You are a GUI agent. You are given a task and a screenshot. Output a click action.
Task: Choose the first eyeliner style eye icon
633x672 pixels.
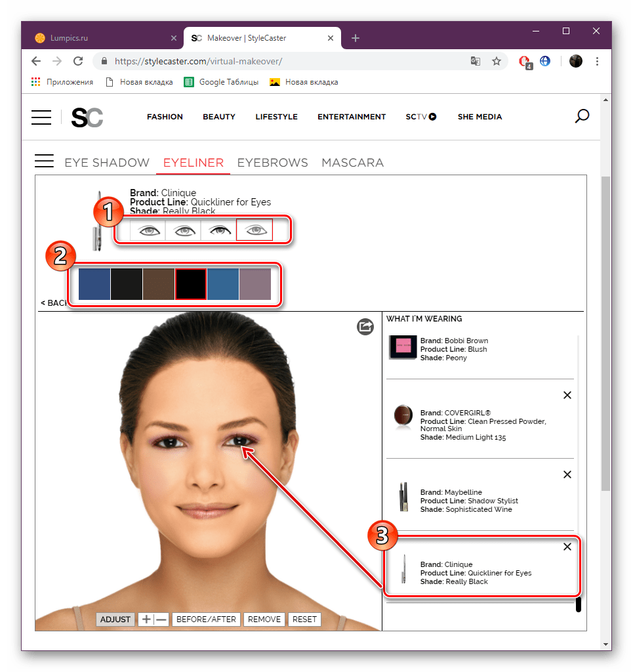[x=148, y=230]
